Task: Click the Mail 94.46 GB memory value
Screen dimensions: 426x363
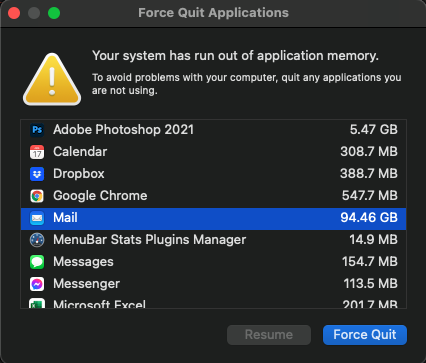Action: 369,218
